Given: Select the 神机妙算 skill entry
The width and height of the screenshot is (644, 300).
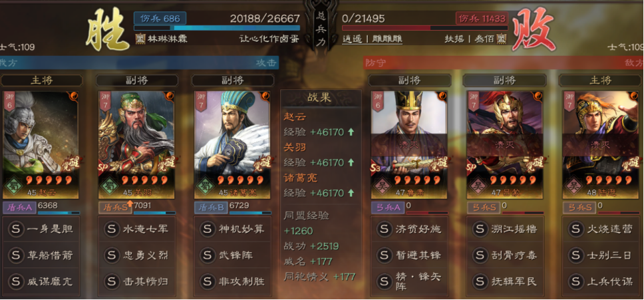Looking at the screenshot, I should (x=233, y=229).
